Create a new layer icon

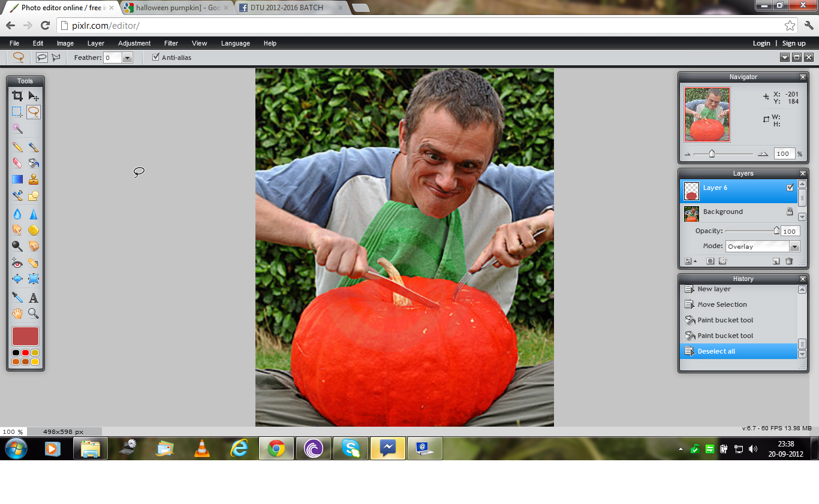pyautogui.click(x=776, y=261)
